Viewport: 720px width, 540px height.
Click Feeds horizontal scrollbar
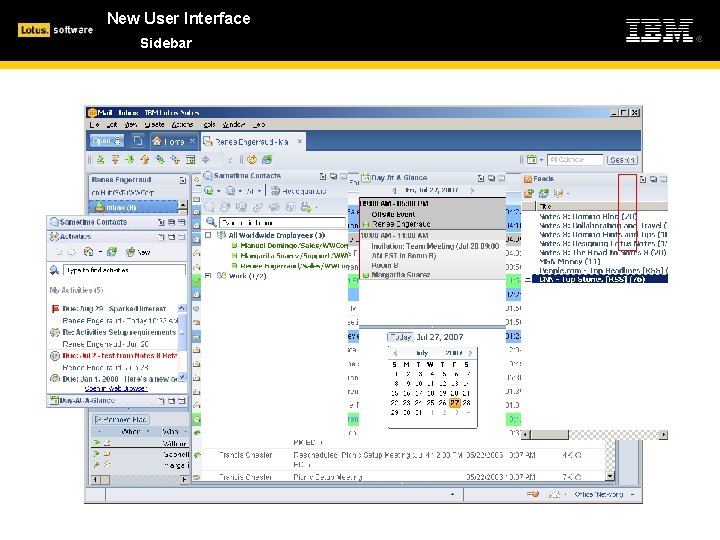point(595,434)
